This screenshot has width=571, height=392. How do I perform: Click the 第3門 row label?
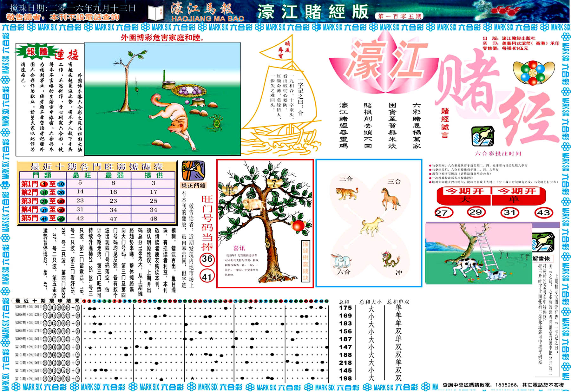click(x=43, y=201)
